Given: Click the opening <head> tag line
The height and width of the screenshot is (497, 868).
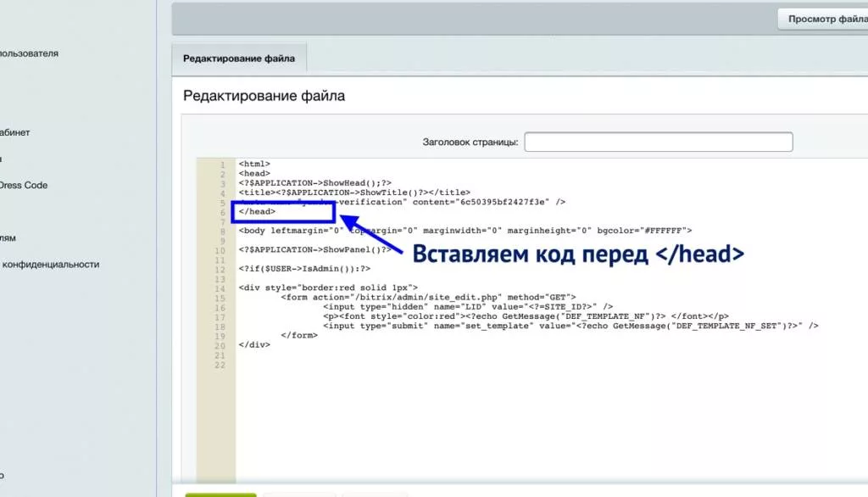Looking at the screenshot, I should 254,173.
